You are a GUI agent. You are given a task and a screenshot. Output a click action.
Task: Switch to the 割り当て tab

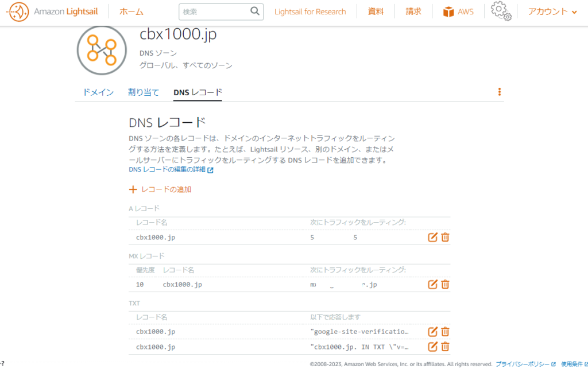[x=144, y=92]
